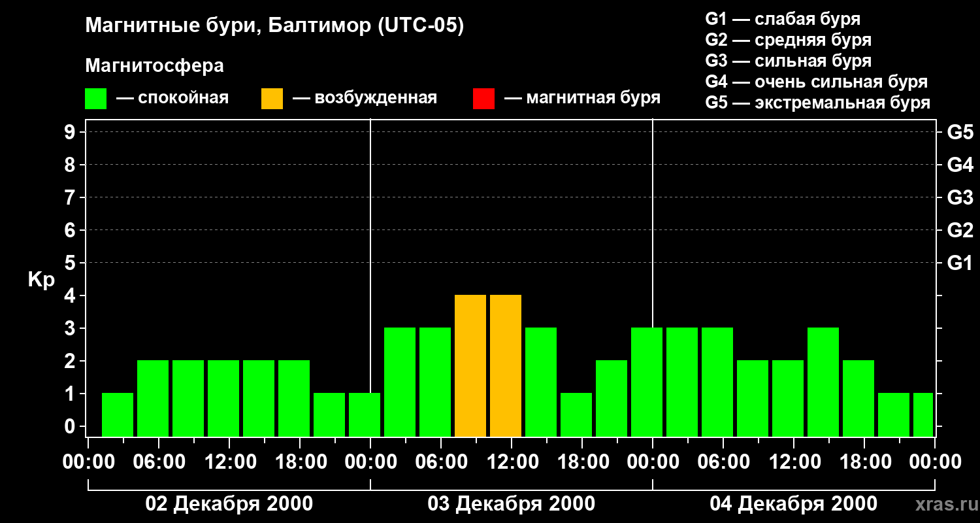The height and width of the screenshot is (523, 980).
Task: Click the red 'магнитная буря' legend swatch
Action: point(483,98)
